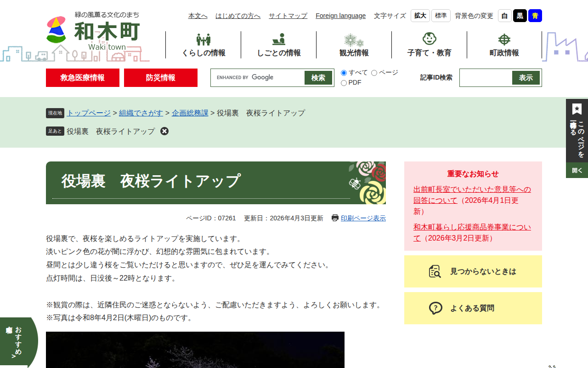Go to トップページ breadcrumb link

point(89,113)
